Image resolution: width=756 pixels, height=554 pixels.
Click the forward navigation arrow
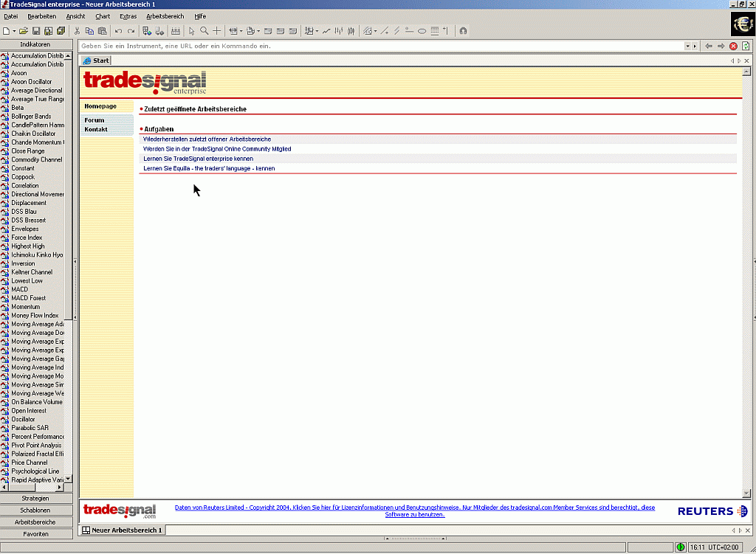(x=721, y=46)
